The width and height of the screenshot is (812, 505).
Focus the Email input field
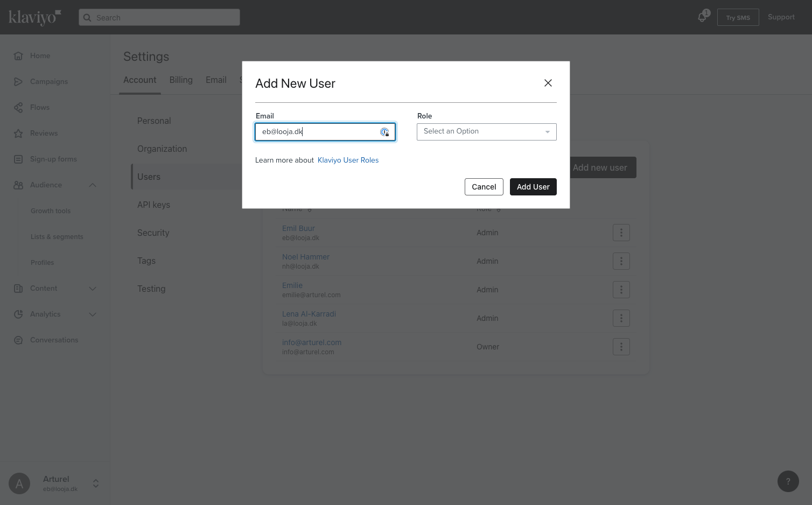click(325, 132)
